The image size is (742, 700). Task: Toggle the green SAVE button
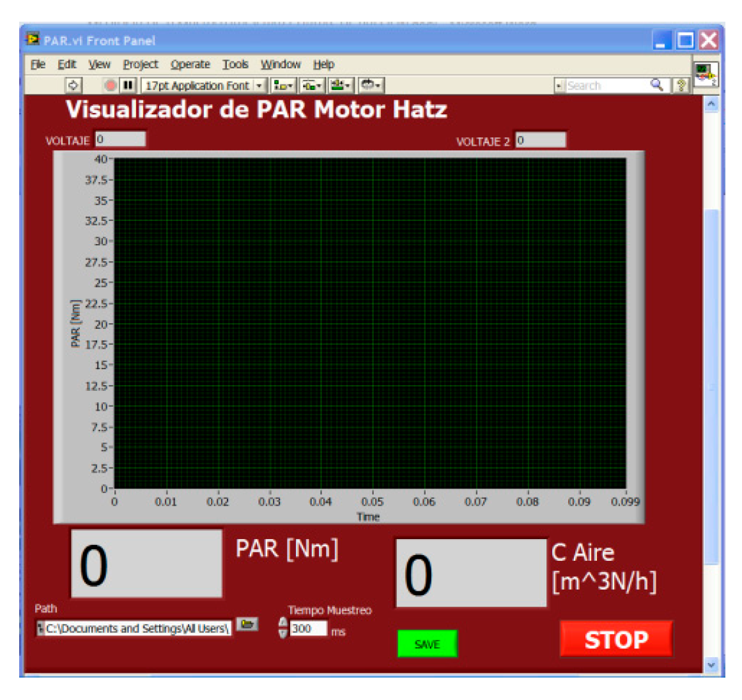[x=427, y=644]
